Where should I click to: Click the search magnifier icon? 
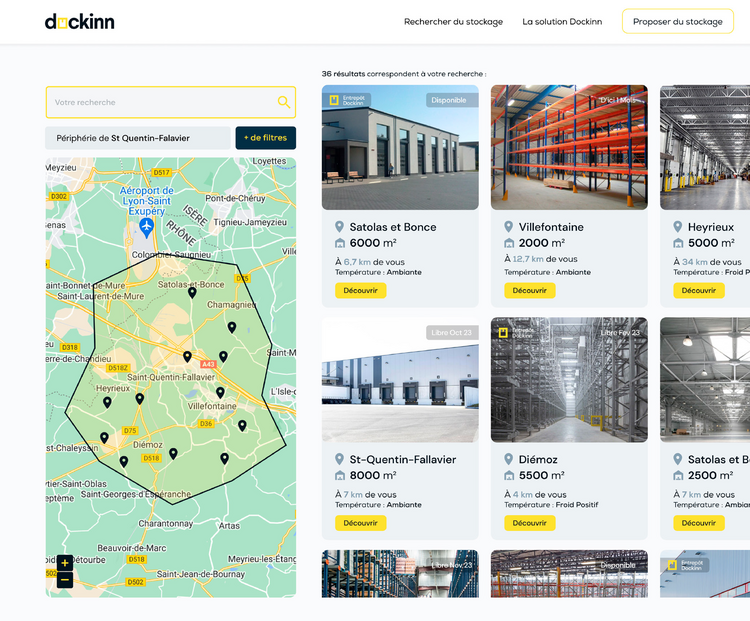click(x=284, y=102)
